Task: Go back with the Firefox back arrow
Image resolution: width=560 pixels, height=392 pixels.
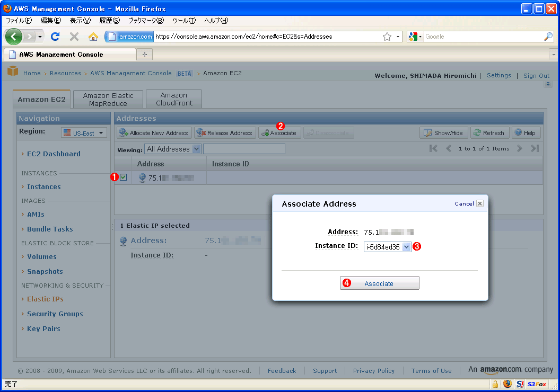Action: 14,37
